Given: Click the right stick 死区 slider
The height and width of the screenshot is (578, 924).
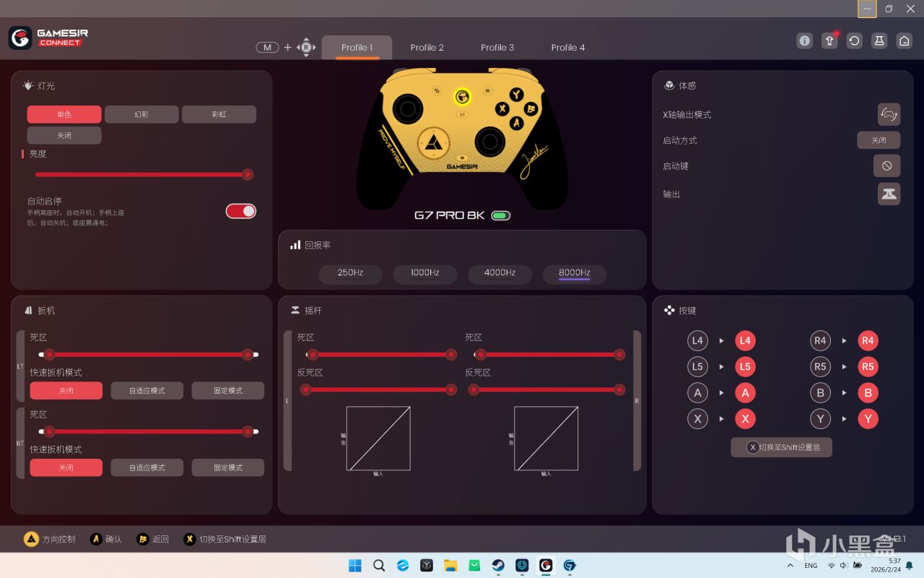Looking at the screenshot, I should pos(549,355).
